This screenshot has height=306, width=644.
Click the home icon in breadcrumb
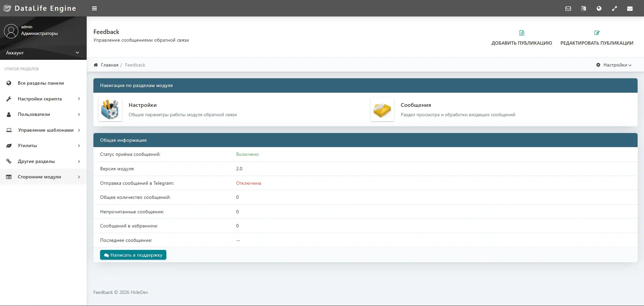coord(96,65)
